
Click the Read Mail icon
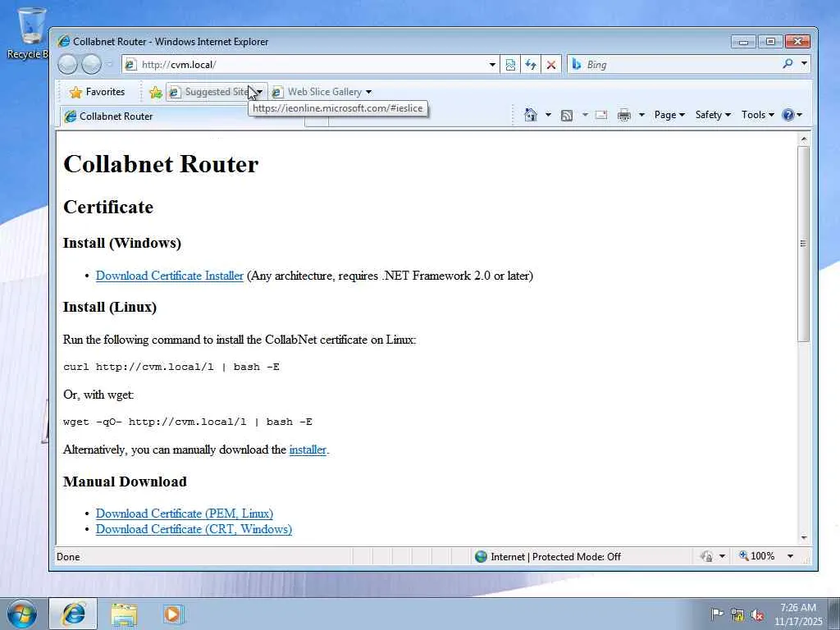click(x=601, y=115)
